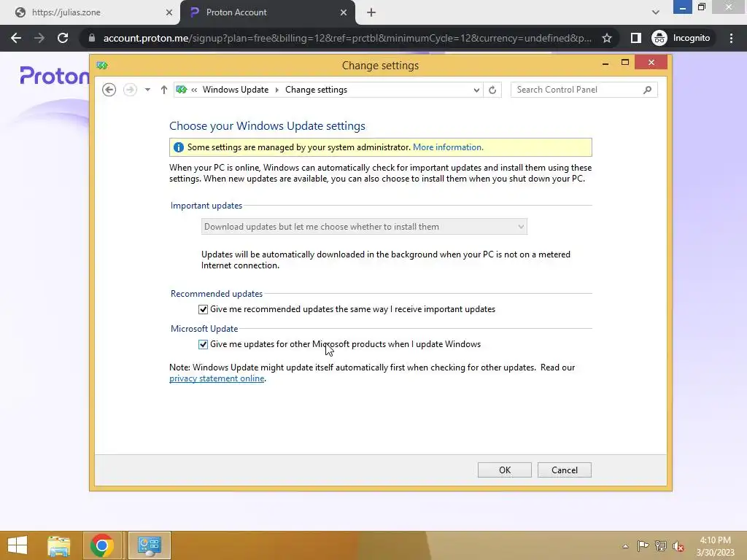Refresh the Control Panel page
This screenshot has width=747, height=560.
click(x=492, y=90)
